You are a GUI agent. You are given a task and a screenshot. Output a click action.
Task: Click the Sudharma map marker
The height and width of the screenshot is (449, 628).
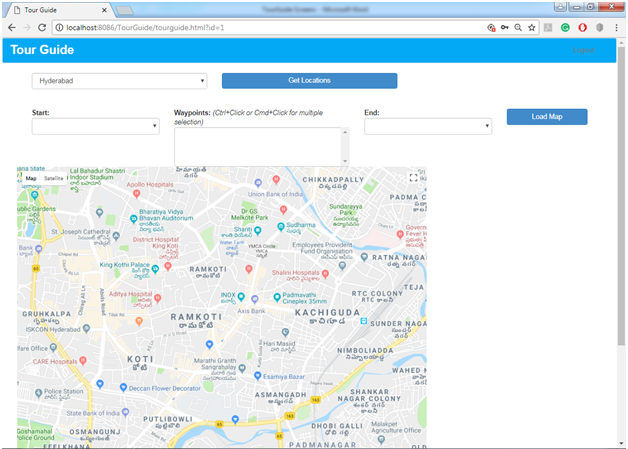pos(281,227)
